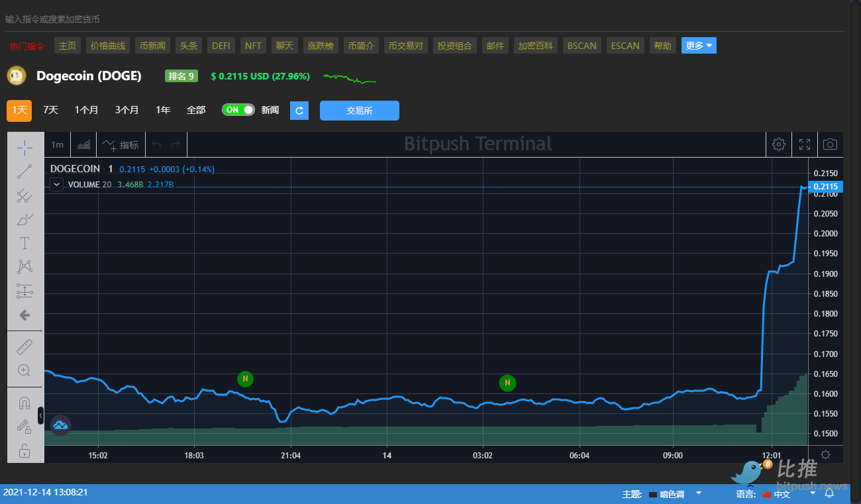Screen dimensions: 861x504
Task: Open the 帮助 command
Action: (x=663, y=46)
